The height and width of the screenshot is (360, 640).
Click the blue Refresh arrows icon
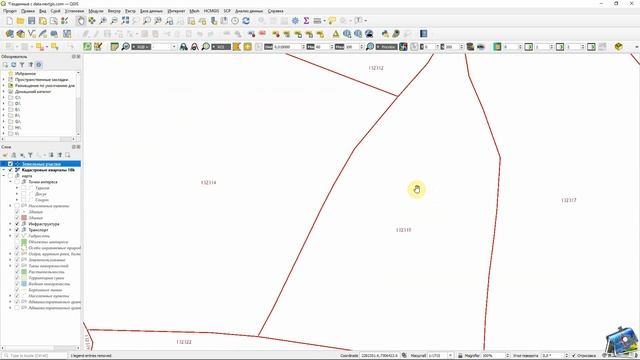coord(246,21)
